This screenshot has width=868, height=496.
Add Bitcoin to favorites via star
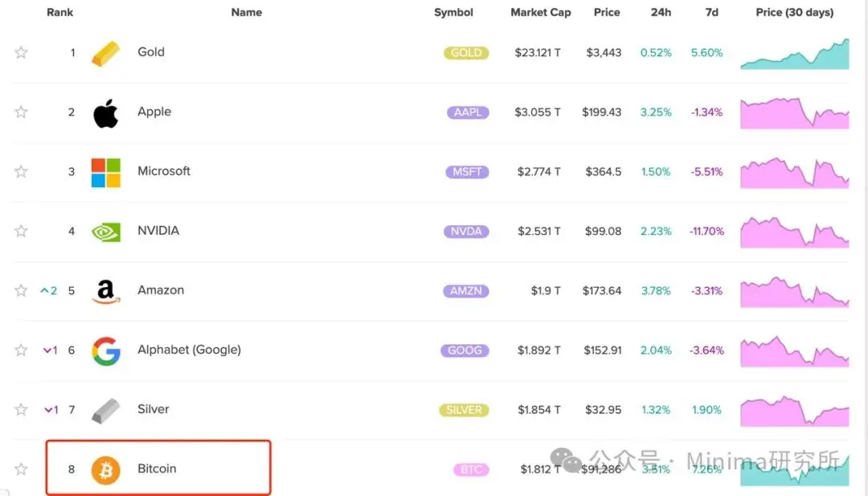click(21, 469)
